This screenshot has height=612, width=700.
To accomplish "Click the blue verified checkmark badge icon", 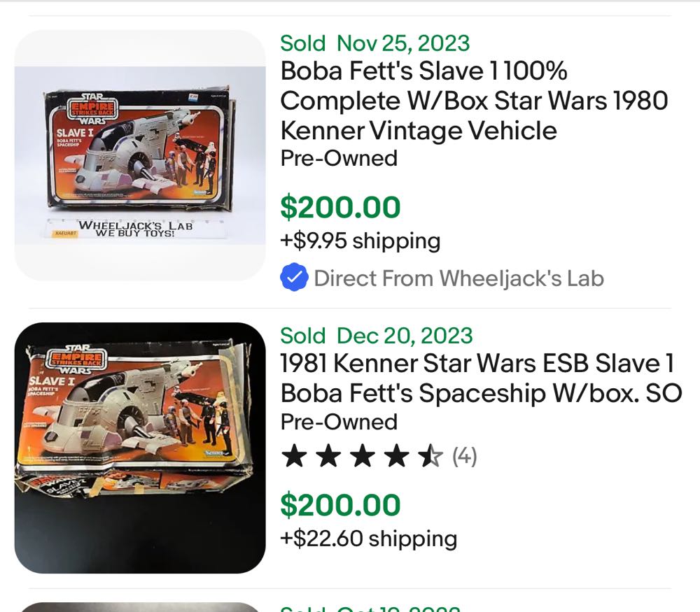I will [295, 277].
